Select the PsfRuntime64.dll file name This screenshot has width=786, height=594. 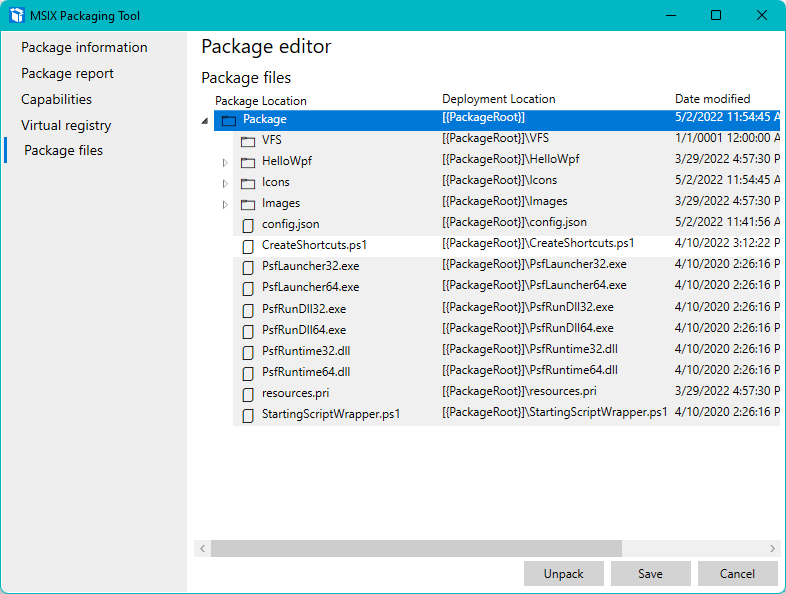click(x=306, y=372)
